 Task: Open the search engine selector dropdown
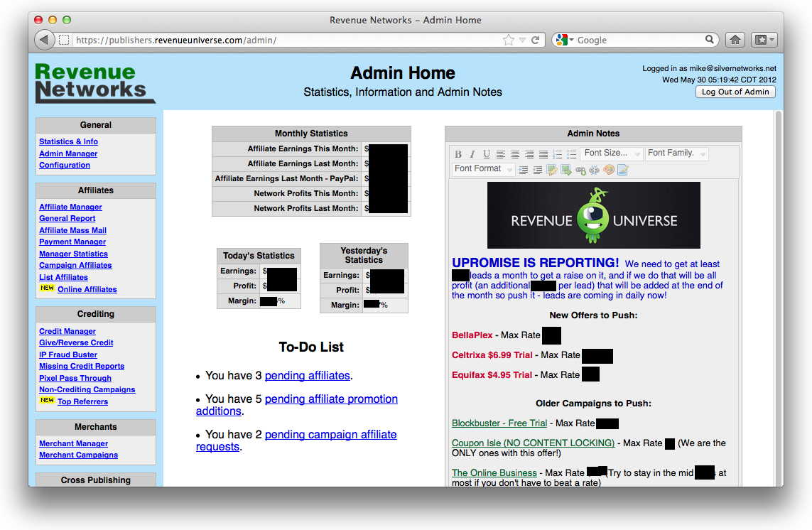563,40
